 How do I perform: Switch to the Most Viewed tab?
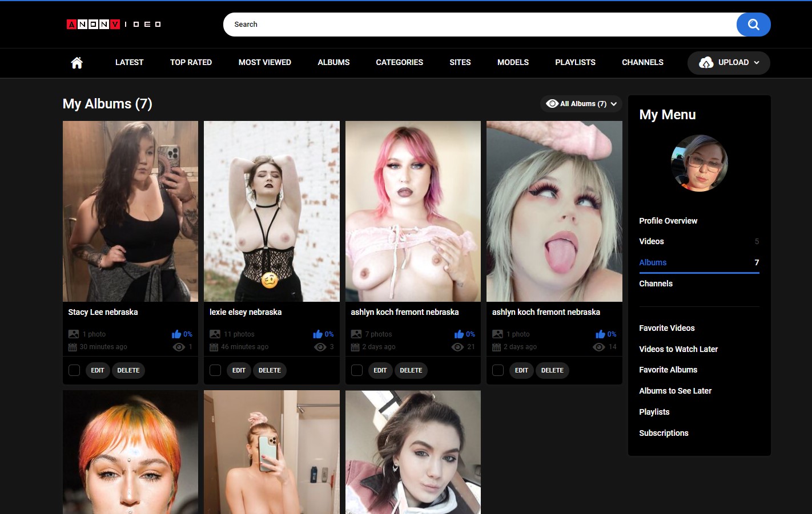(264, 63)
